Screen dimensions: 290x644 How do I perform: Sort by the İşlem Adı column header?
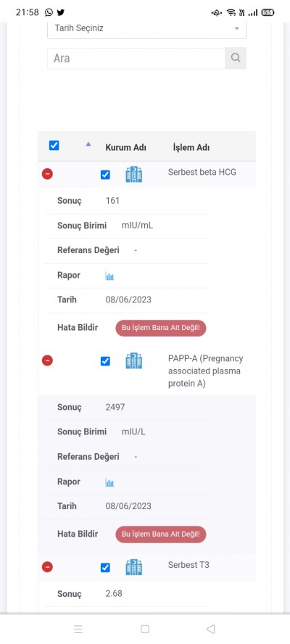(191, 147)
